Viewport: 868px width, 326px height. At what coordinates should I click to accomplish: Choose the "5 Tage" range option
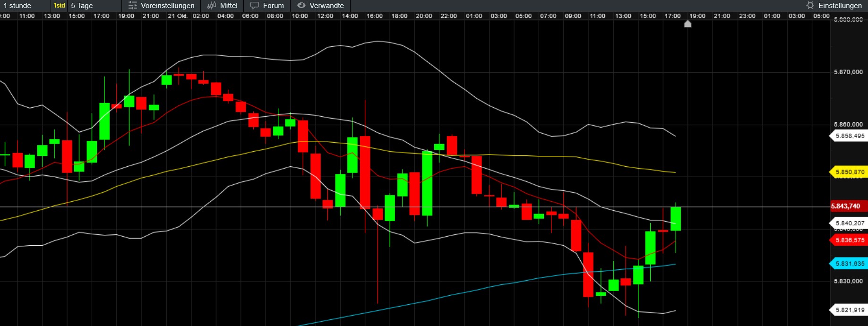click(82, 6)
